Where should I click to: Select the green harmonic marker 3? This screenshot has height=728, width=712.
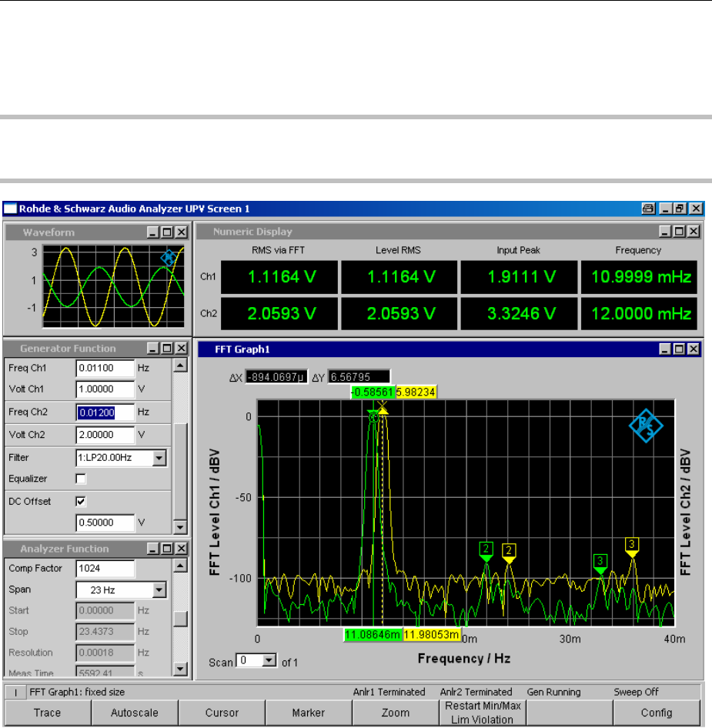pos(600,561)
